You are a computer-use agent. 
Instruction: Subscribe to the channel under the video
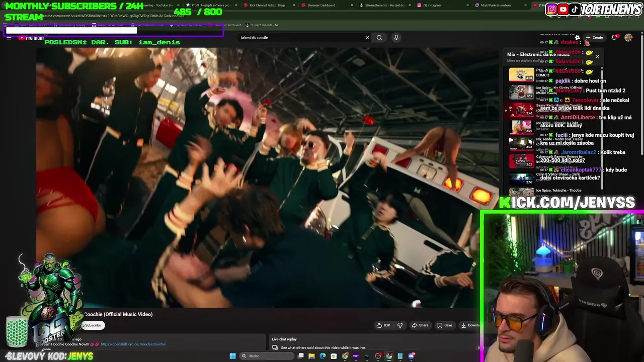pos(93,325)
